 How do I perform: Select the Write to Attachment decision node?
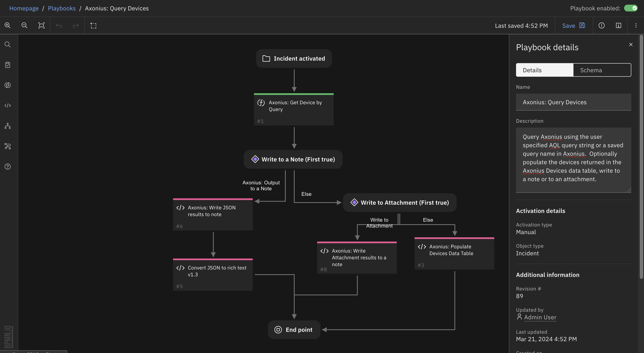(x=400, y=203)
